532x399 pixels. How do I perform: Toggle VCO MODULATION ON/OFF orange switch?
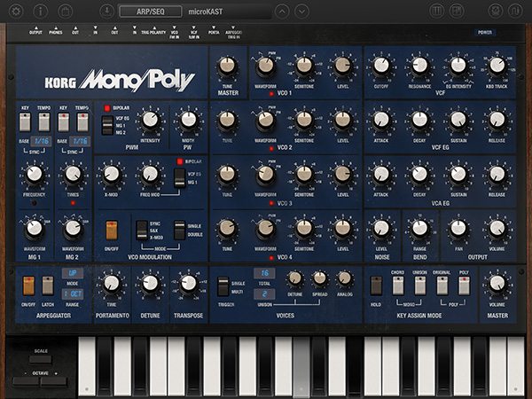[112, 231]
